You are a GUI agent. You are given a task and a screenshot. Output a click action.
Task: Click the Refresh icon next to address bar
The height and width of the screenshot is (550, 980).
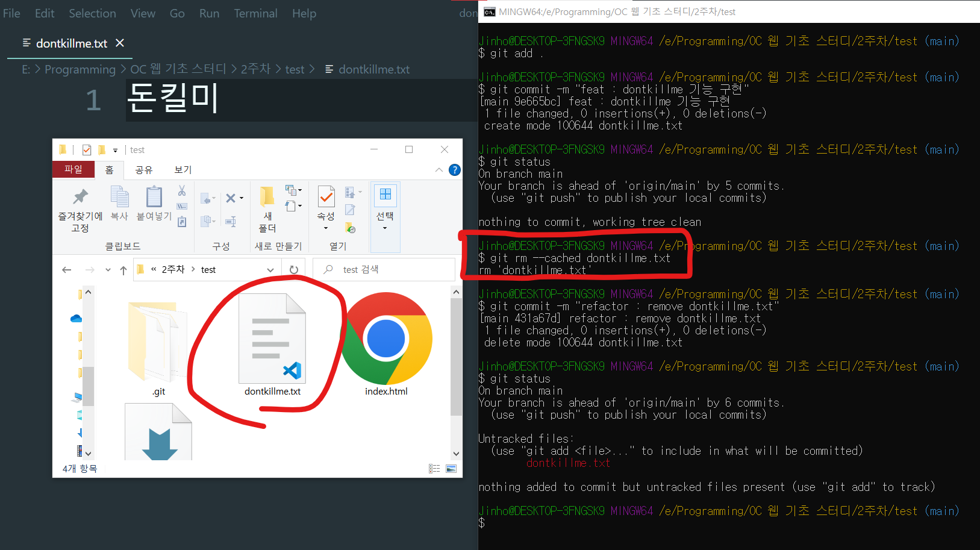click(x=294, y=270)
